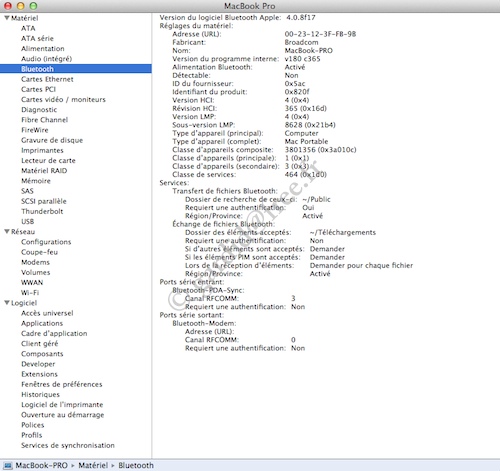Open Lecteur de carte entry
The height and width of the screenshot is (471, 500).
[x=48, y=160]
